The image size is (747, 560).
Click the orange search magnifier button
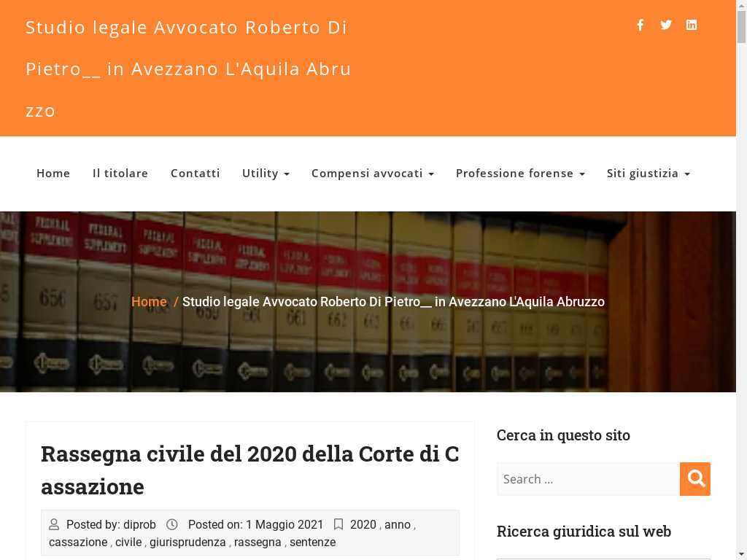(695, 479)
